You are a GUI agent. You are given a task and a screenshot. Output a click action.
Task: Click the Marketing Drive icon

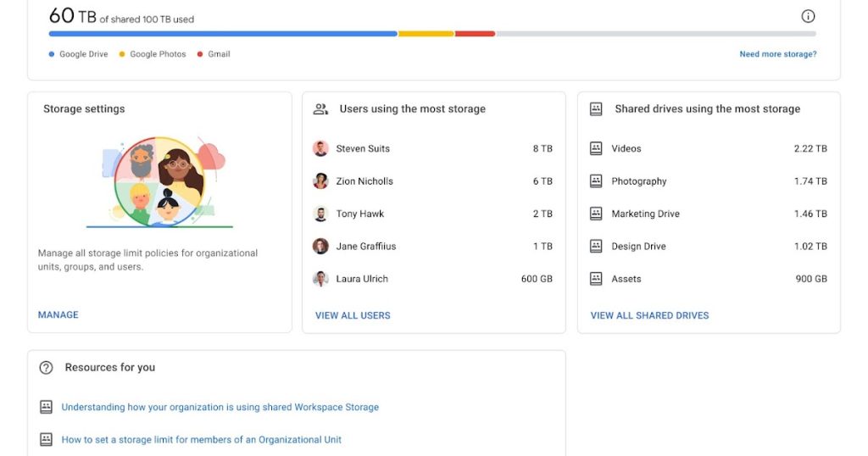pyautogui.click(x=596, y=214)
